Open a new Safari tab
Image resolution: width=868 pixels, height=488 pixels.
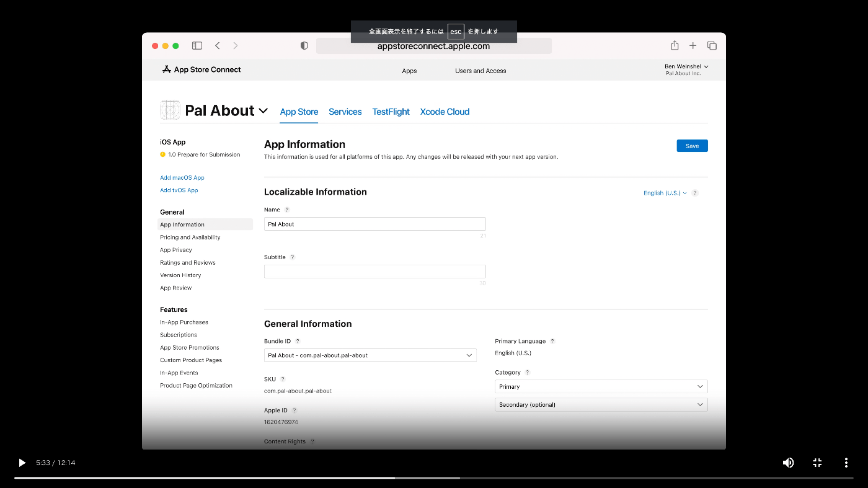(693, 45)
